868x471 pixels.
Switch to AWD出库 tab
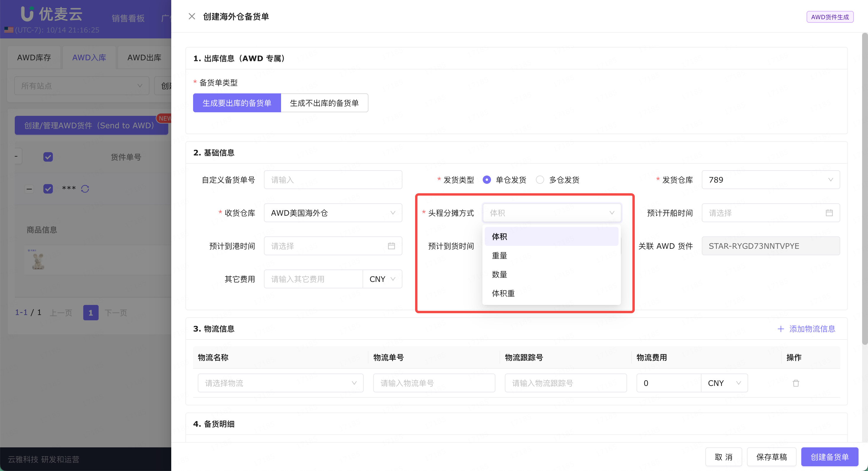144,57
